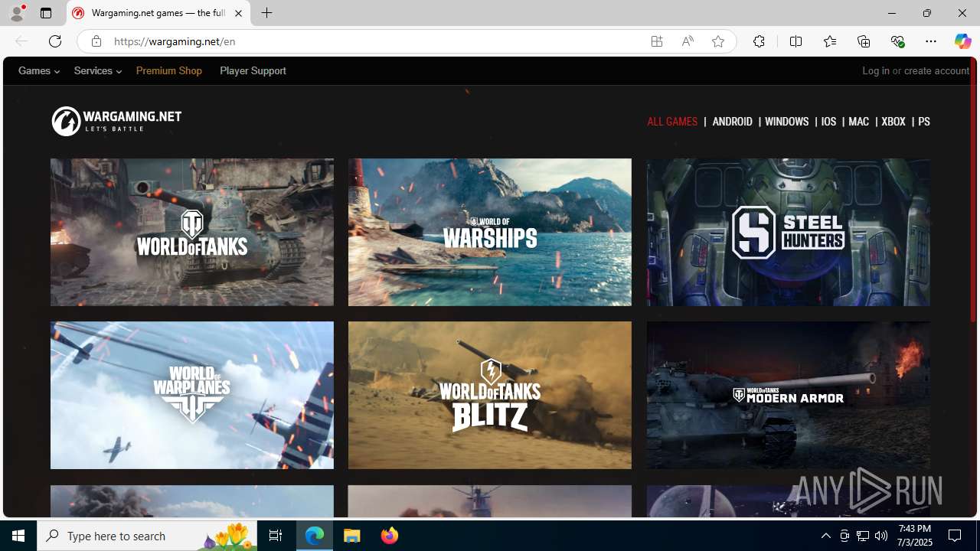Open World of Warships game tile

490,232
